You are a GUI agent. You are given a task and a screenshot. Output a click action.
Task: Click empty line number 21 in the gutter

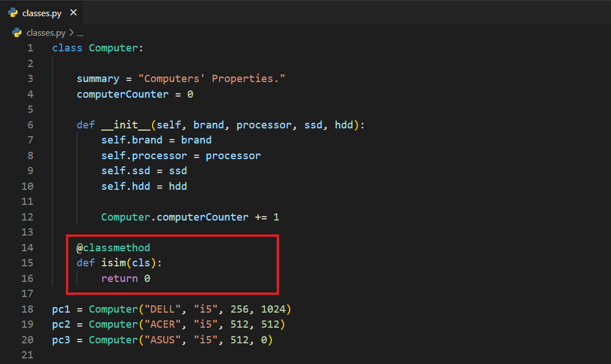pyautogui.click(x=27, y=355)
